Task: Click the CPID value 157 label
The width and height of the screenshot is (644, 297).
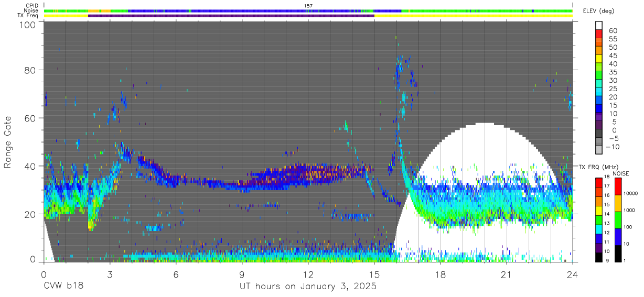Action: coord(308,6)
